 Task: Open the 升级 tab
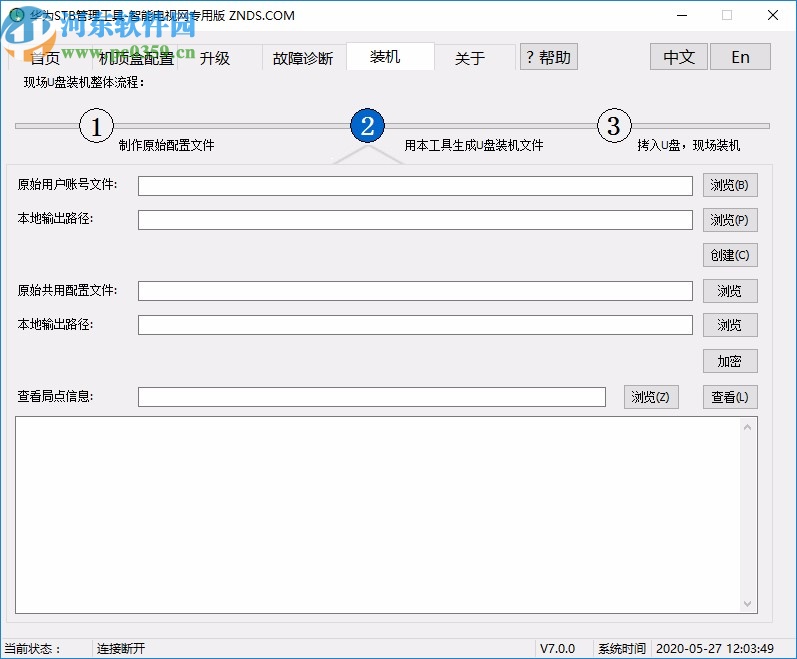click(215, 58)
